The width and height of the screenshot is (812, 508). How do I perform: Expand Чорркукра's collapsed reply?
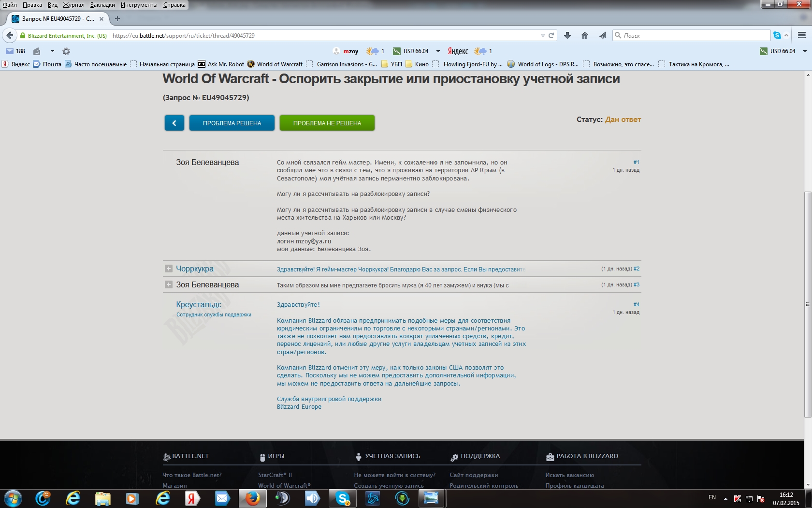[169, 269]
